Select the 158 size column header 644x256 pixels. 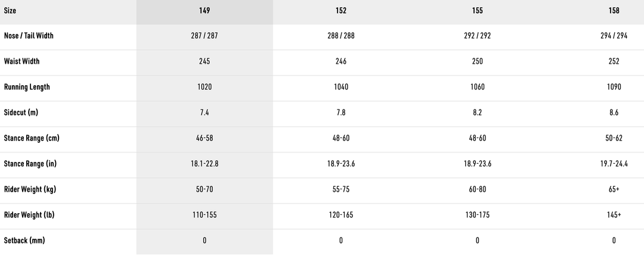[615, 11]
